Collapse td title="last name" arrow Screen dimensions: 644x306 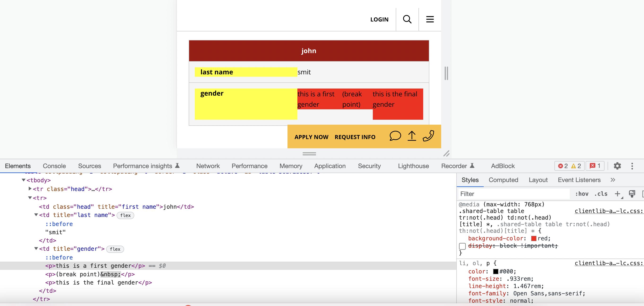coord(36,215)
